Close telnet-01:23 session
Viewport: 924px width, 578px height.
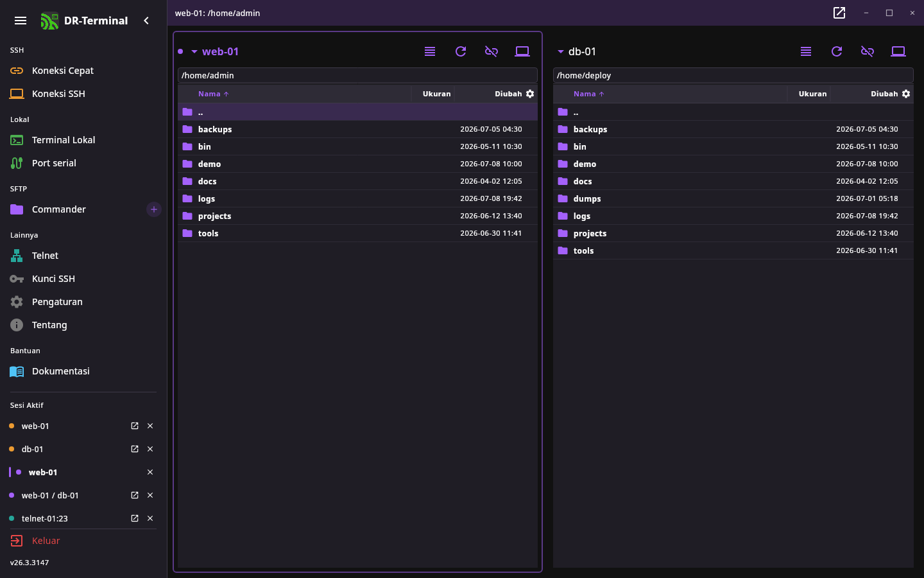pos(150,518)
